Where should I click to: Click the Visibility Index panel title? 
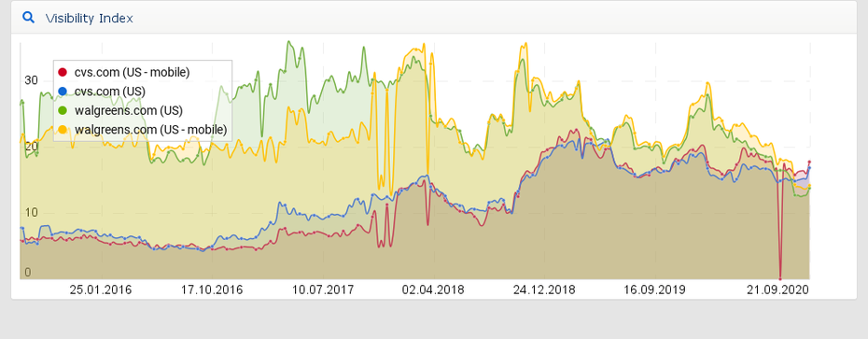[x=89, y=19]
